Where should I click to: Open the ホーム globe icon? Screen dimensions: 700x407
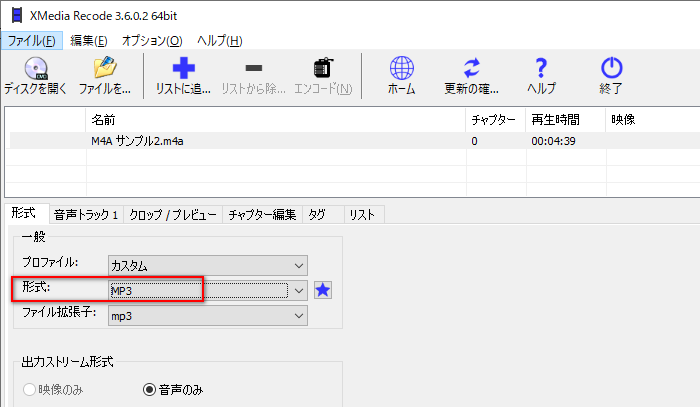(401, 68)
